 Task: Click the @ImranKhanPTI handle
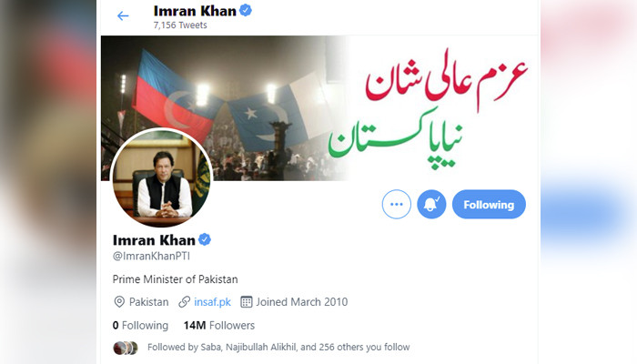click(151, 257)
